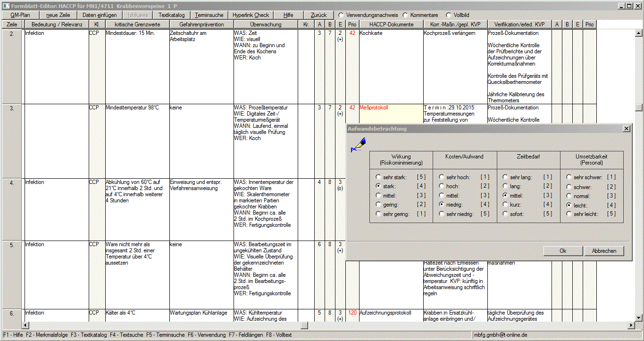Select 'sehr schwer' Umsetzbarkeit option
Image resolution: width=644 pixels, height=341 pixels.
point(569,177)
